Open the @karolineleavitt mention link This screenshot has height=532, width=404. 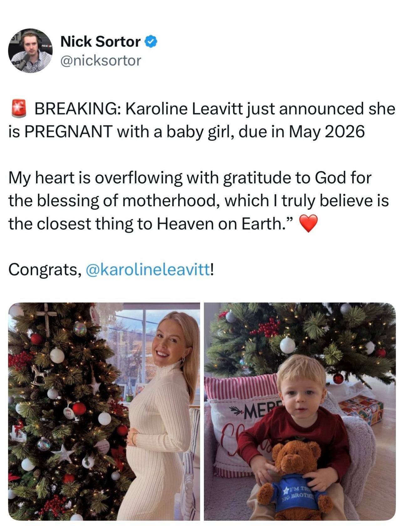point(148,269)
